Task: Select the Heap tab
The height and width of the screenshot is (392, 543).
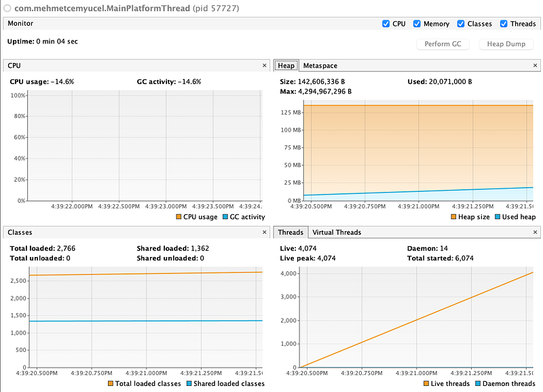Action: (x=286, y=65)
